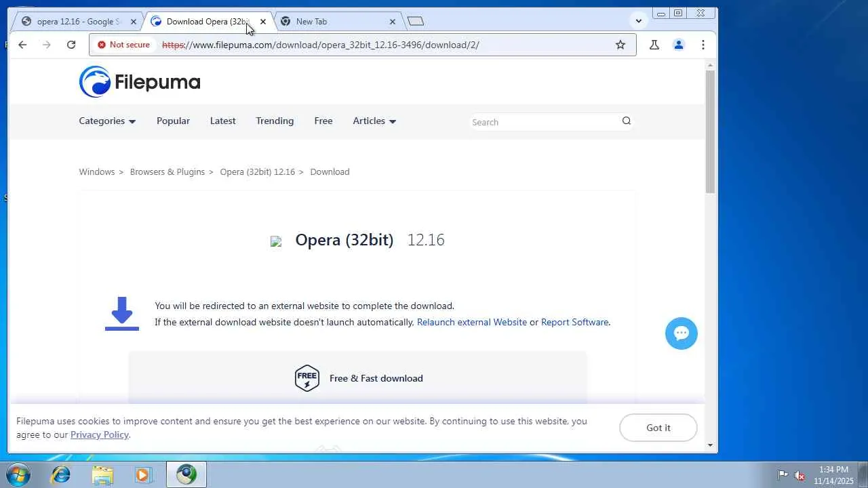Screen dimensions: 868x488
Task: Click the taskbar clock showing 1:34 PM
Action: coord(833,475)
